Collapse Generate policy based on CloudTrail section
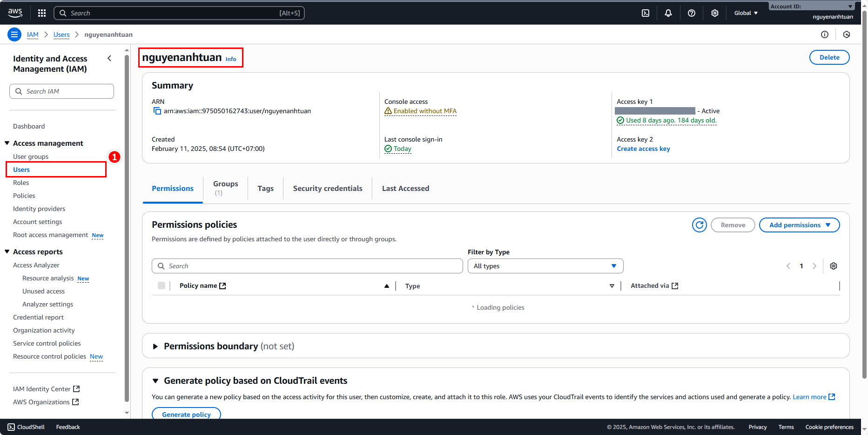This screenshot has height=435, width=868. pos(155,381)
